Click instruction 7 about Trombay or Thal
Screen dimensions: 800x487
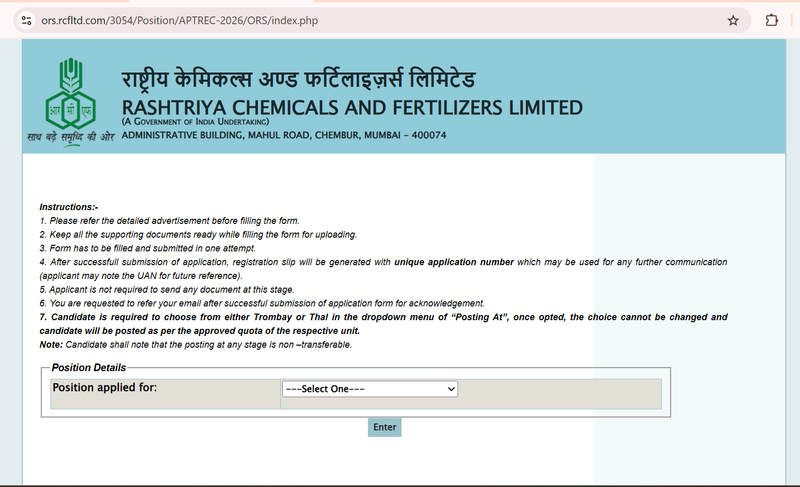pyautogui.click(x=383, y=324)
